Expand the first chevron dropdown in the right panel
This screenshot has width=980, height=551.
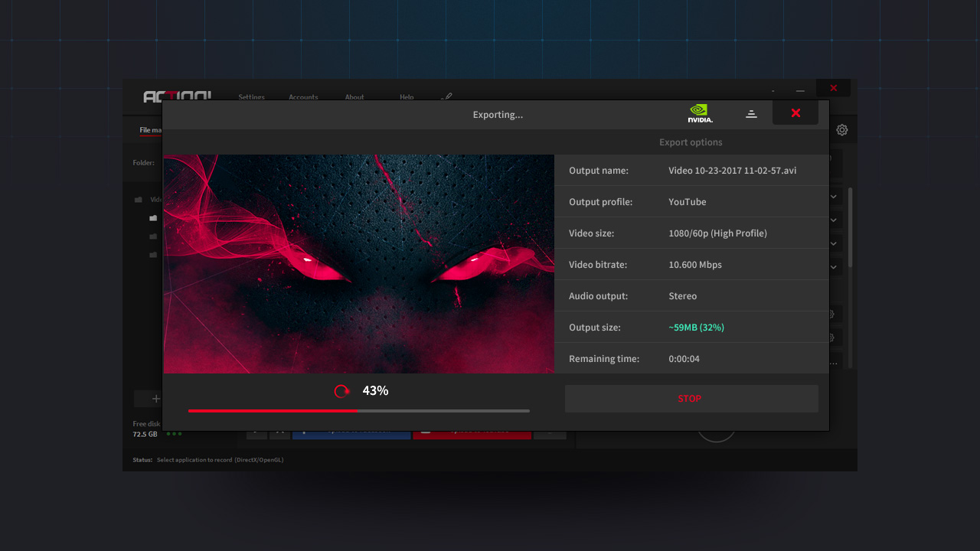(833, 196)
